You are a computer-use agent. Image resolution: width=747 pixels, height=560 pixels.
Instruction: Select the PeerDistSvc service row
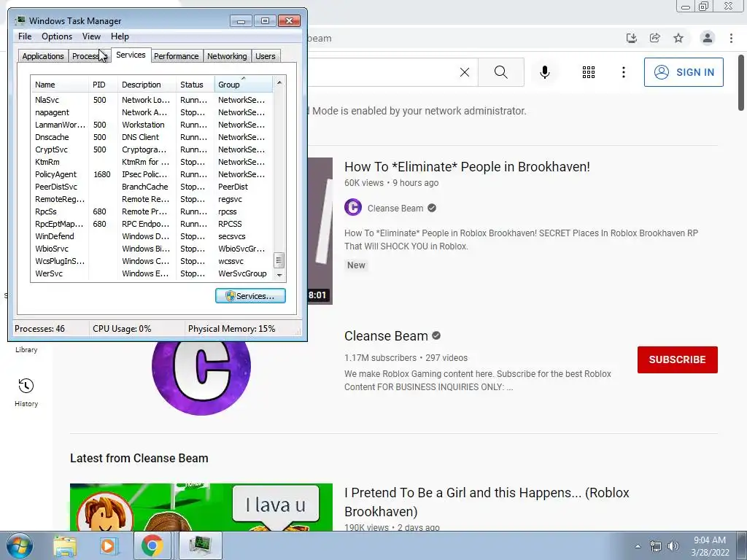click(152, 187)
